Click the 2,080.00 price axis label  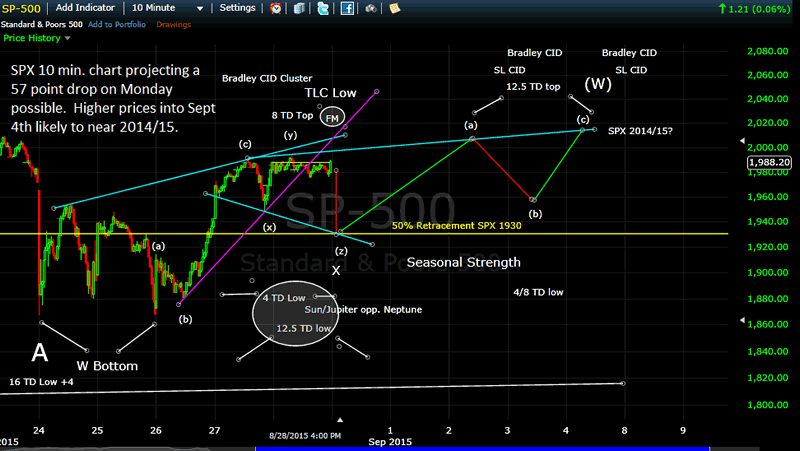[x=768, y=51]
